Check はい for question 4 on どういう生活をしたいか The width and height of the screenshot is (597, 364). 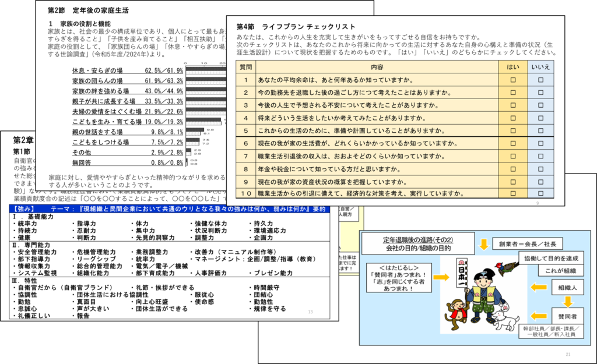pos(513,118)
